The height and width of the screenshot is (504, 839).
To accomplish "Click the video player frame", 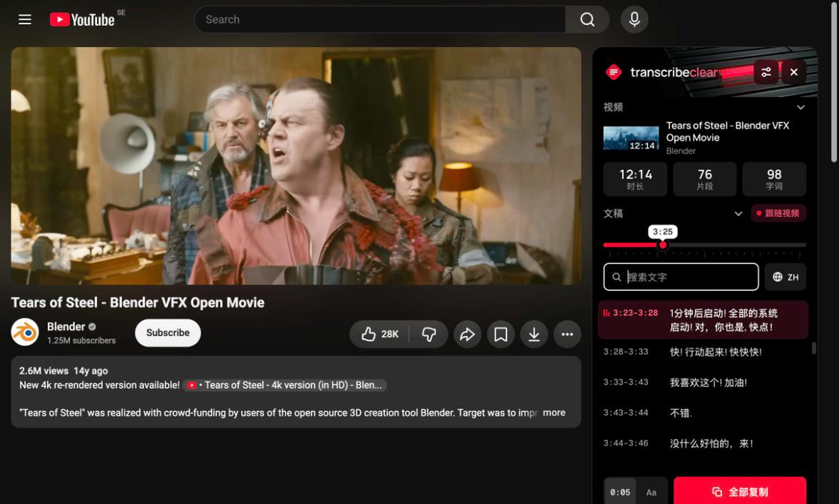I will 296,166.
